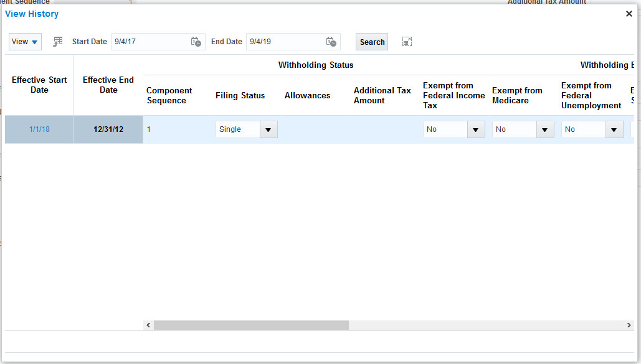Close the View History dialog
641x364 pixels.
click(629, 14)
